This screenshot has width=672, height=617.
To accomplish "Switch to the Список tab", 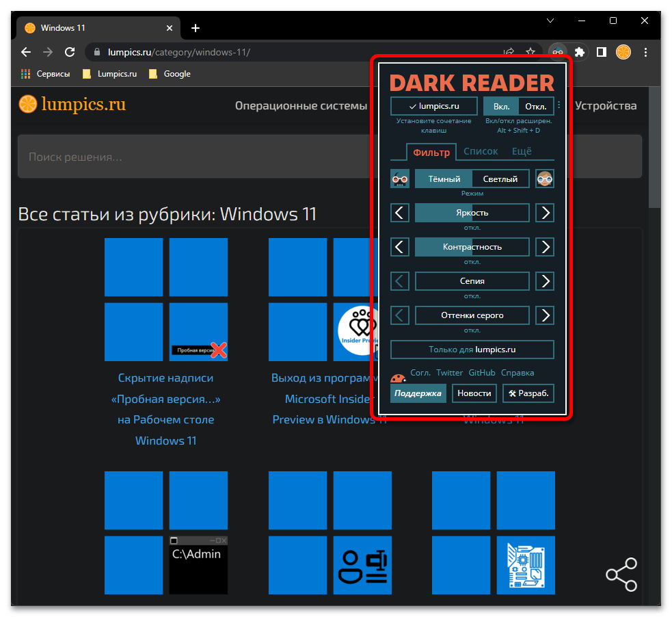I will coord(481,151).
